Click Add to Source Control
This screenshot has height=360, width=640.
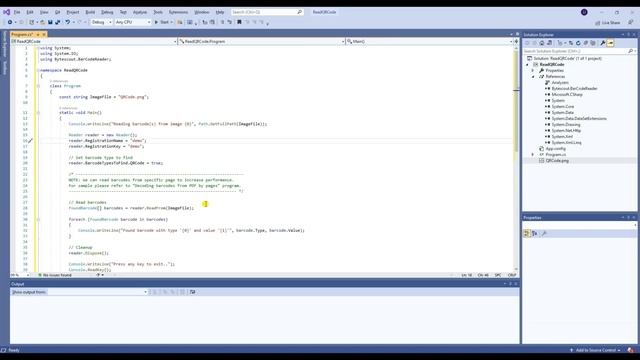595,350
